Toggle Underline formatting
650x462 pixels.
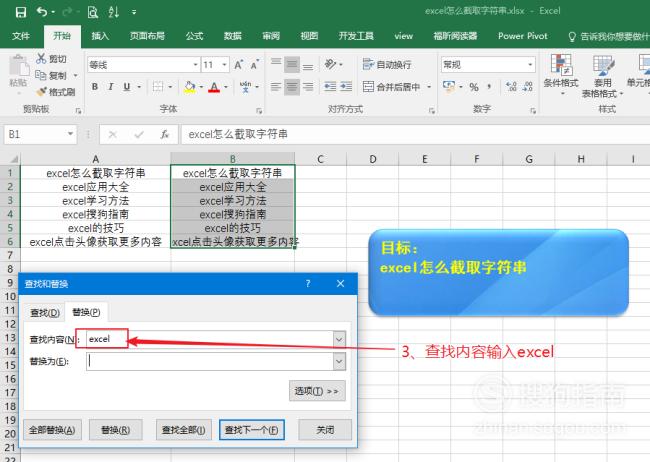coord(127,87)
